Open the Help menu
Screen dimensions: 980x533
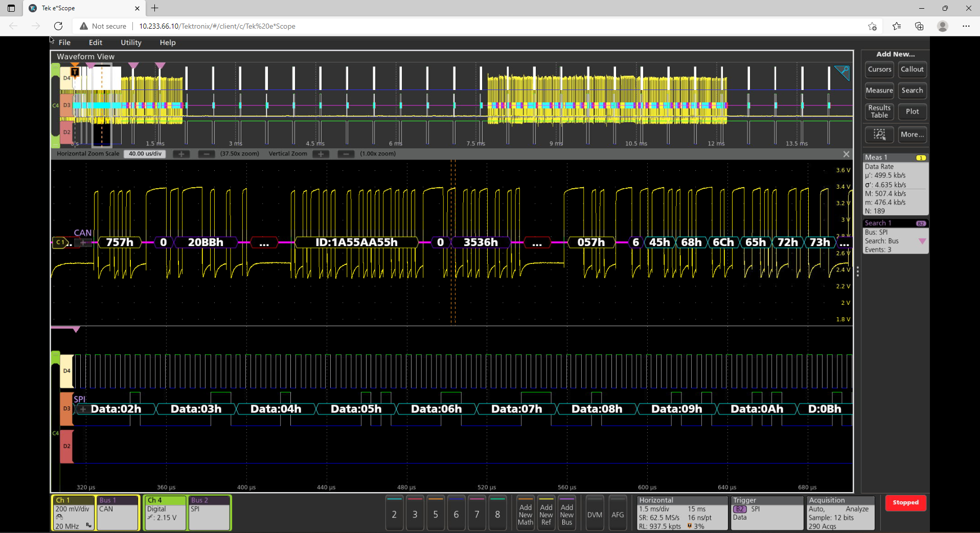coord(168,42)
